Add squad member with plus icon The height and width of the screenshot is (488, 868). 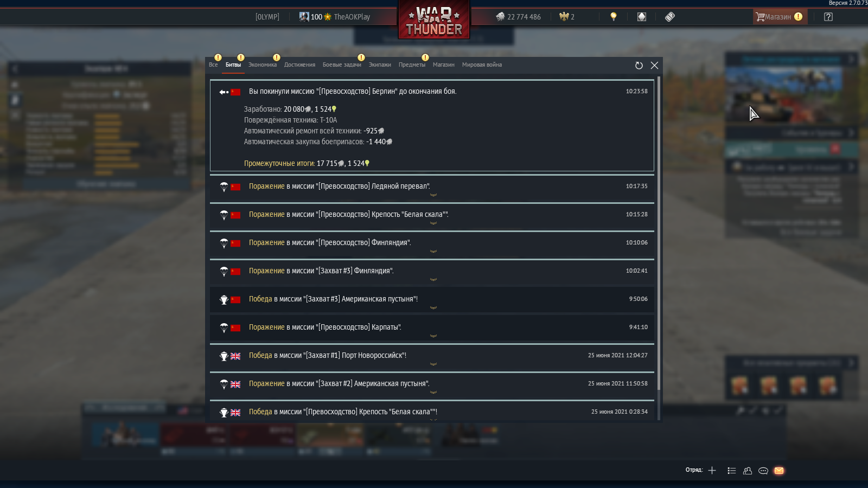(712, 471)
